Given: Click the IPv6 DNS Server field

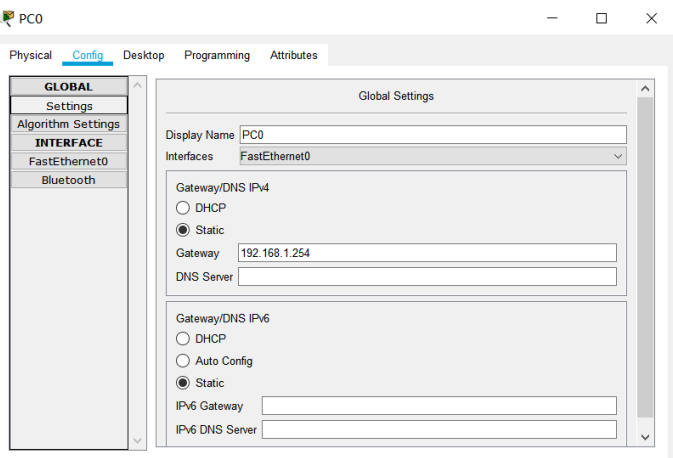Looking at the screenshot, I should (x=439, y=429).
